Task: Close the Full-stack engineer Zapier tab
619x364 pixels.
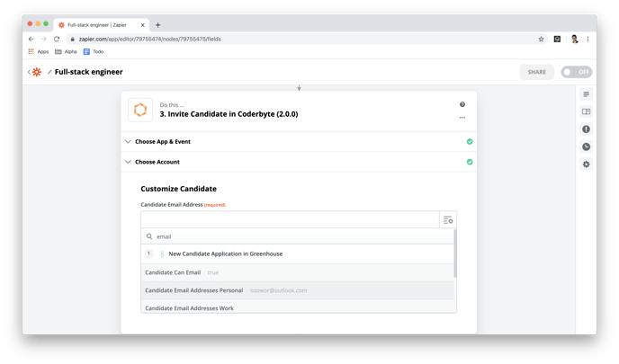Action: (x=142, y=25)
